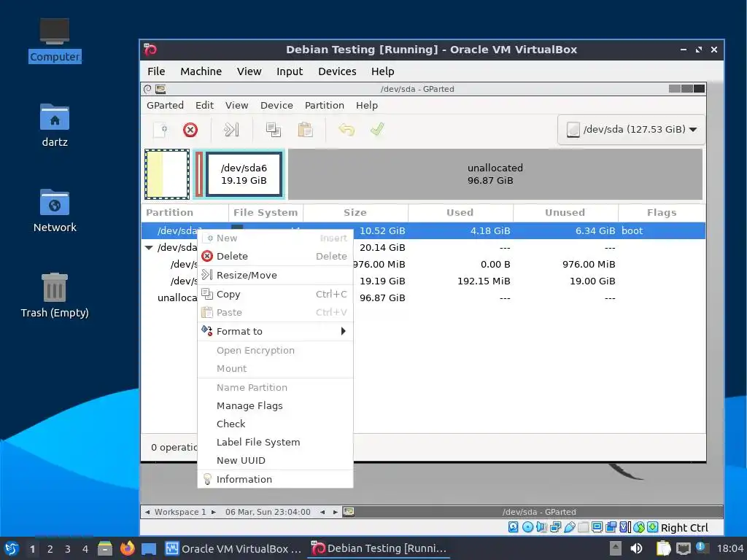Choose Copy in the context menu
The width and height of the screenshot is (747, 560).
pos(275,295)
